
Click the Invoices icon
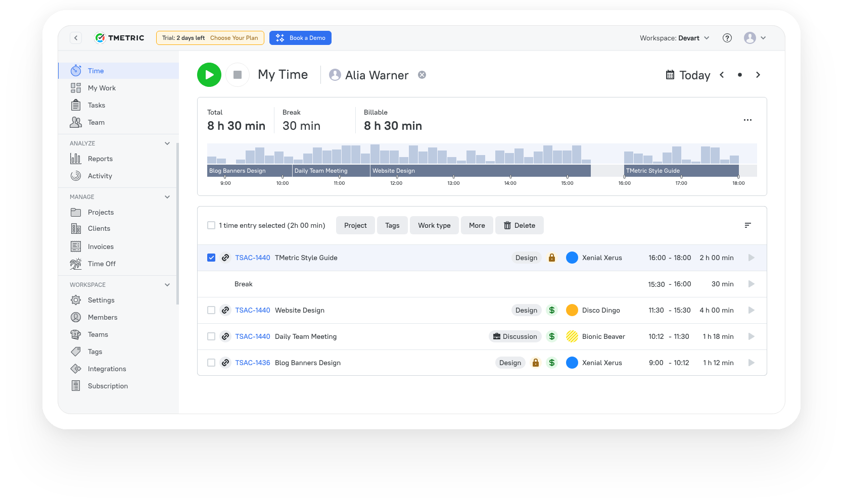pos(76,246)
